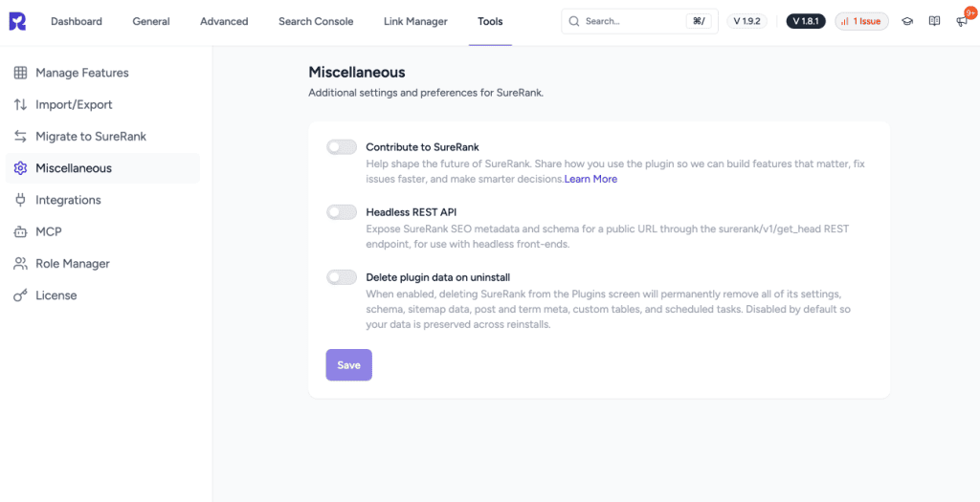This screenshot has height=502, width=980.
Task: Open MCP in the sidebar
Action: (102, 231)
